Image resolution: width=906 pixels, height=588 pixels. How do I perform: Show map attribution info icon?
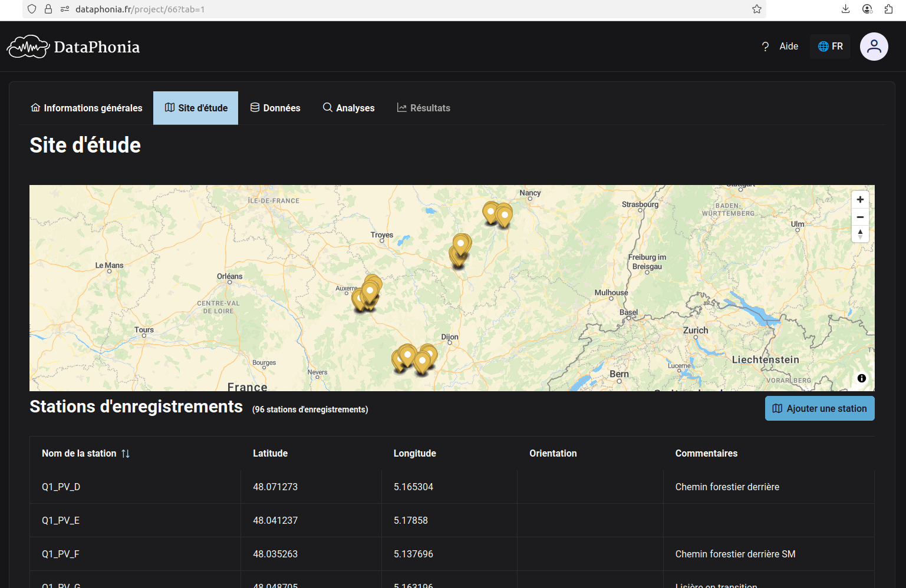click(861, 378)
